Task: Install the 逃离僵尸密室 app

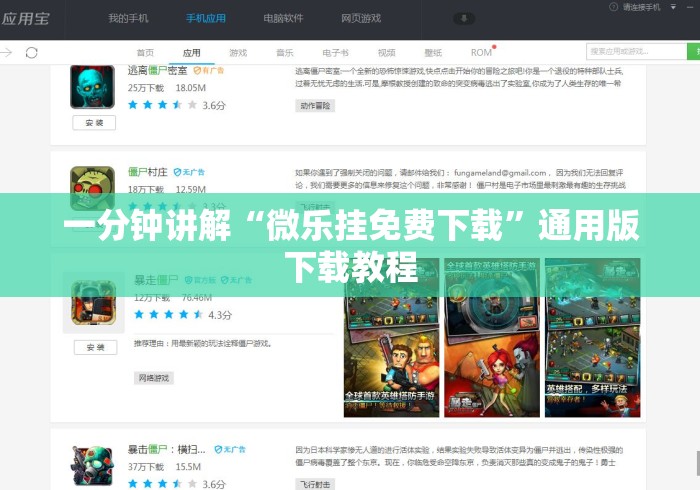Action: tap(94, 123)
